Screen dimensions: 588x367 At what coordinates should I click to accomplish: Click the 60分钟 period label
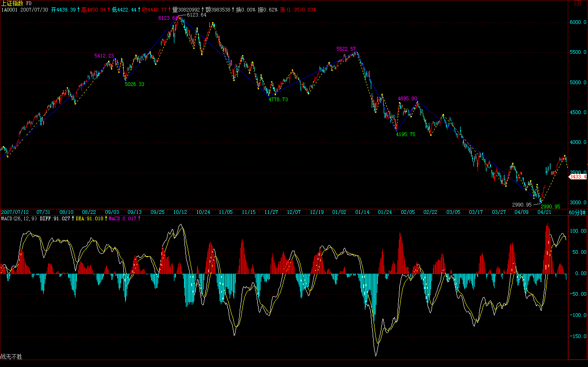pyautogui.click(x=577, y=212)
